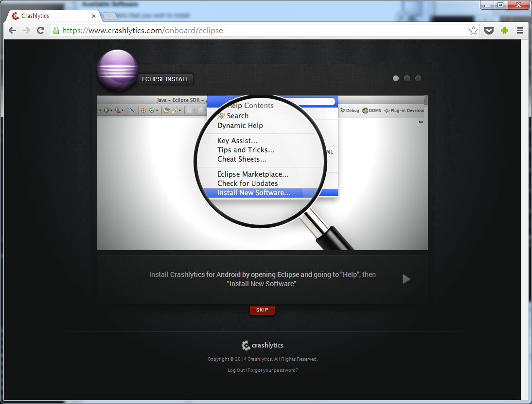This screenshot has height=404, width=532.
Task: Close the Crashlytics tab
Action: [94, 16]
